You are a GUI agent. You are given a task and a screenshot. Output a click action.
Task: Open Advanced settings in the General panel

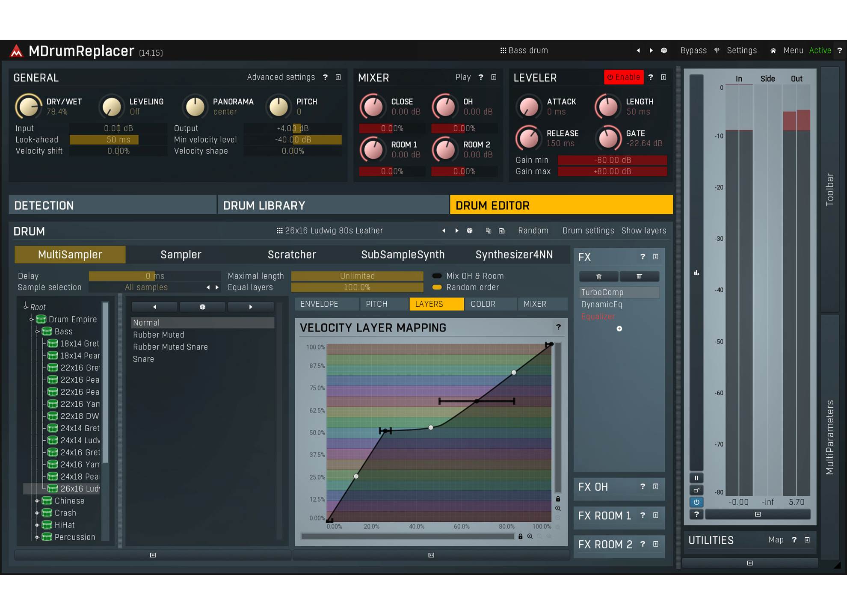click(x=281, y=77)
